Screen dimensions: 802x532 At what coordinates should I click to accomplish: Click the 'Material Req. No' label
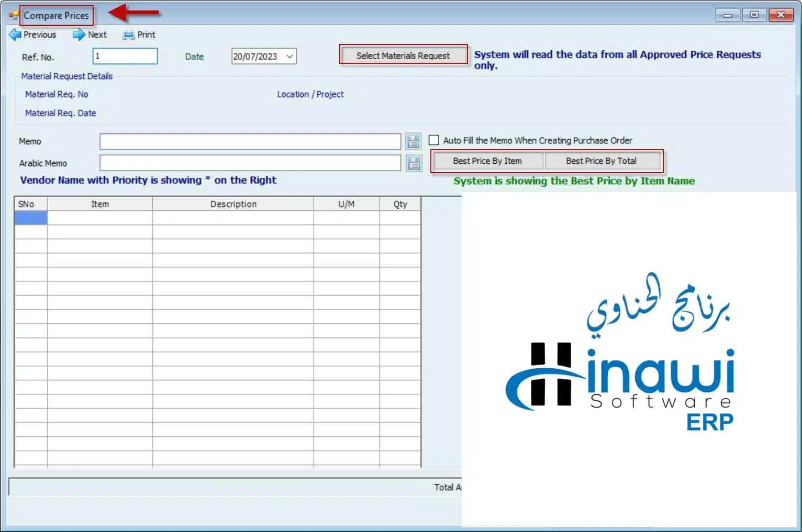[57, 94]
